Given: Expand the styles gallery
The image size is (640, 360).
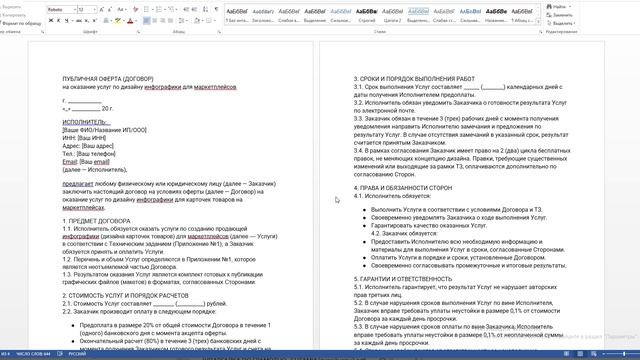Looking at the screenshot, I should (538, 21).
